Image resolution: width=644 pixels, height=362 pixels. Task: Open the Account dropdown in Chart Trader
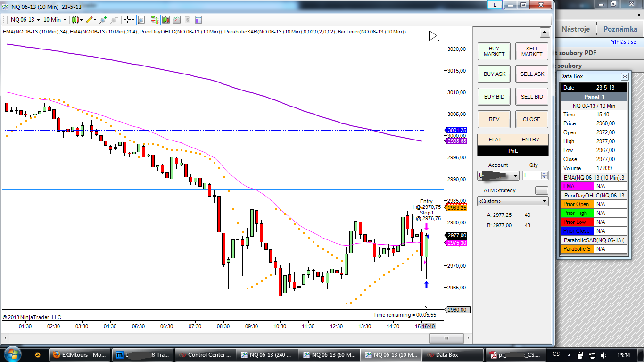(498, 175)
